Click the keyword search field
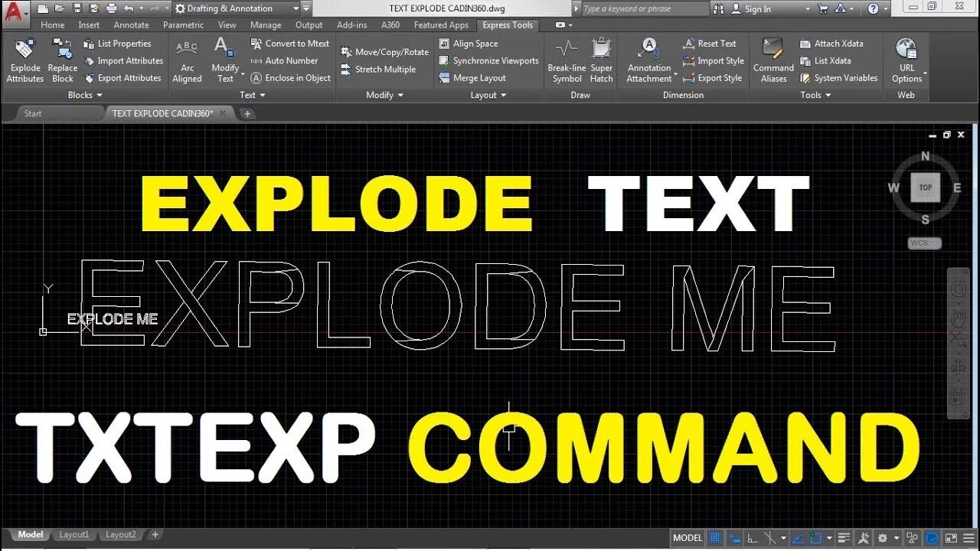Viewport: 980px width, 551px height. pyautogui.click(x=645, y=9)
